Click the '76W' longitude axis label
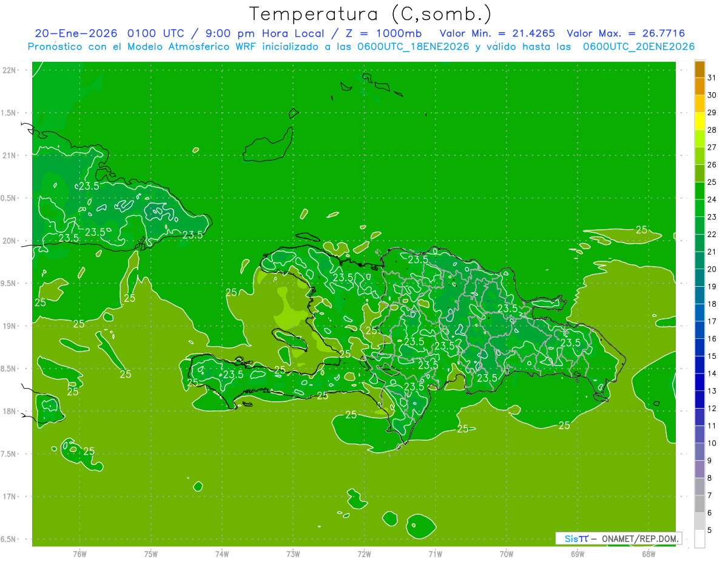This screenshot has width=728, height=562. pos(79,554)
